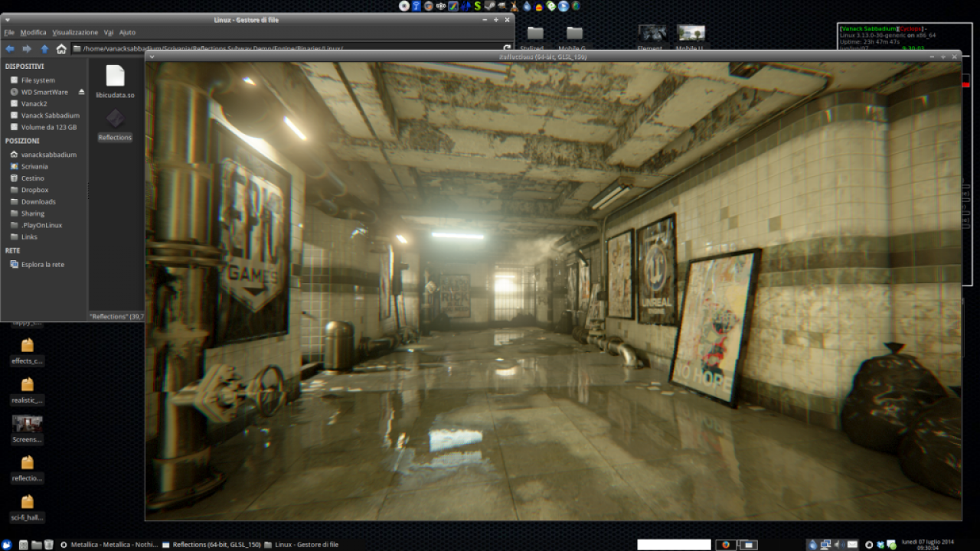Switch to Reflections (64-bit, GLSL_150) taskbar entry
980x551 pixels.
pyautogui.click(x=211, y=545)
